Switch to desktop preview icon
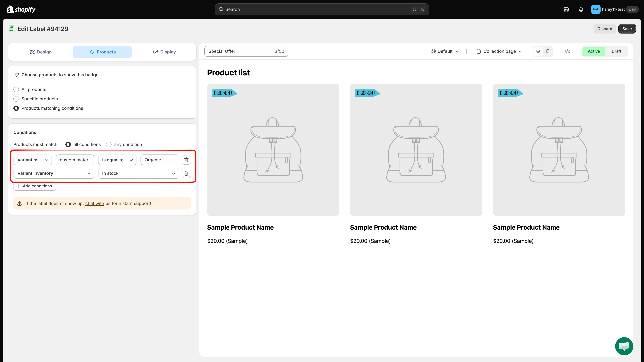The height and width of the screenshot is (362, 644). click(x=538, y=51)
